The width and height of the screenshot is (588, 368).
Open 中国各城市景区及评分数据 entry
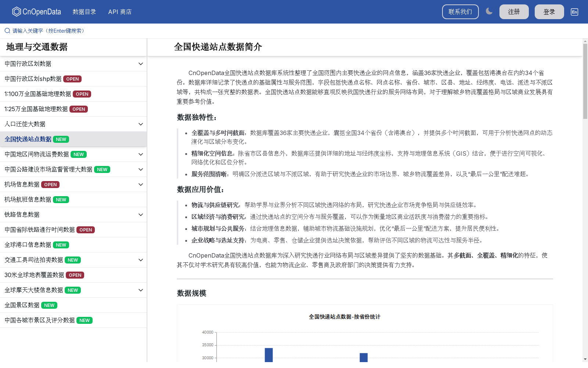pos(73,320)
